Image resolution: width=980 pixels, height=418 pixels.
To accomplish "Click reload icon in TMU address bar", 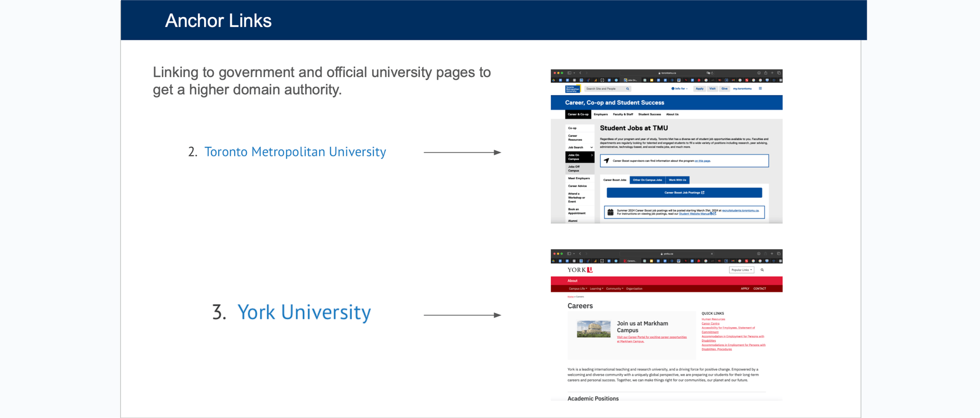I will pos(712,73).
